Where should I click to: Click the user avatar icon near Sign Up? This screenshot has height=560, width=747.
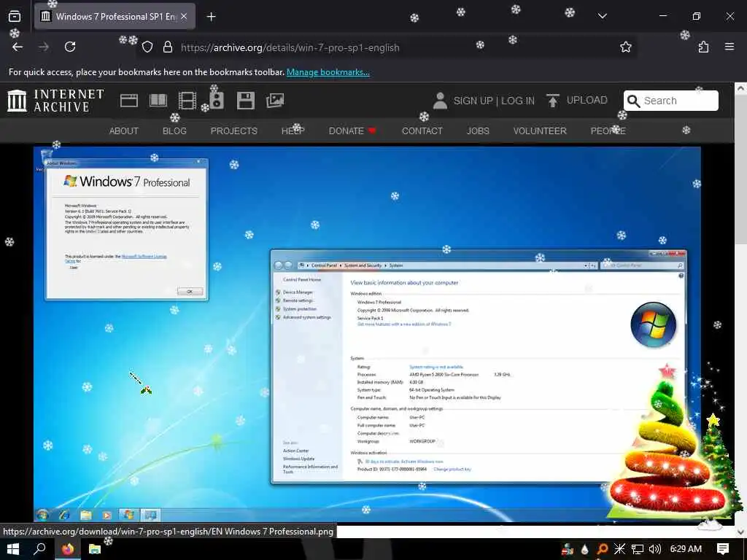pos(440,101)
